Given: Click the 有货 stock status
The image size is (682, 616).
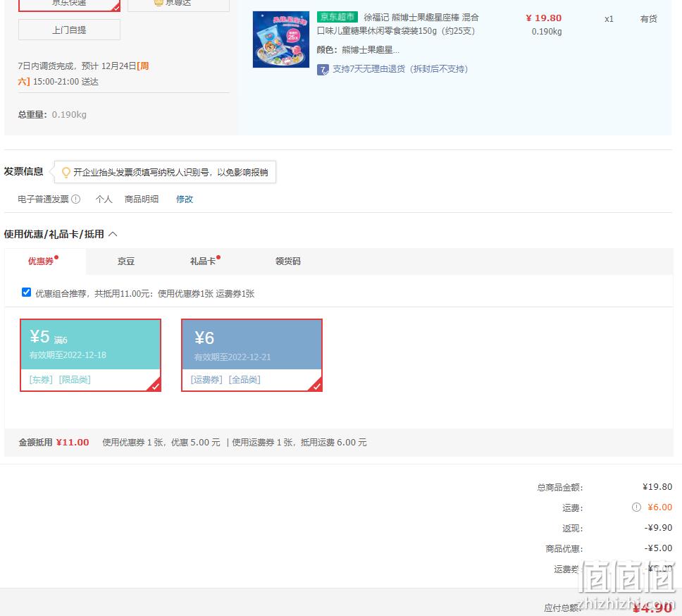Looking at the screenshot, I should click(x=648, y=19).
